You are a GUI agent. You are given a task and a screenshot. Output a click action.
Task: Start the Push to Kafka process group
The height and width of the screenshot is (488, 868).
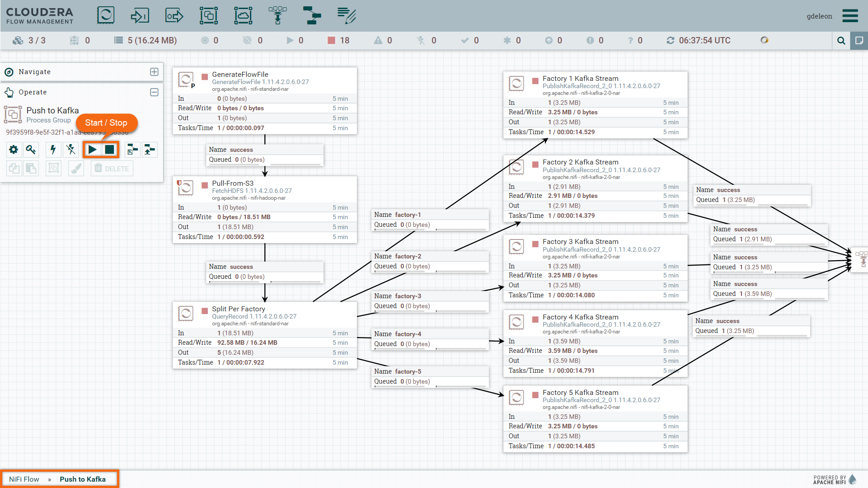pos(93,150)
